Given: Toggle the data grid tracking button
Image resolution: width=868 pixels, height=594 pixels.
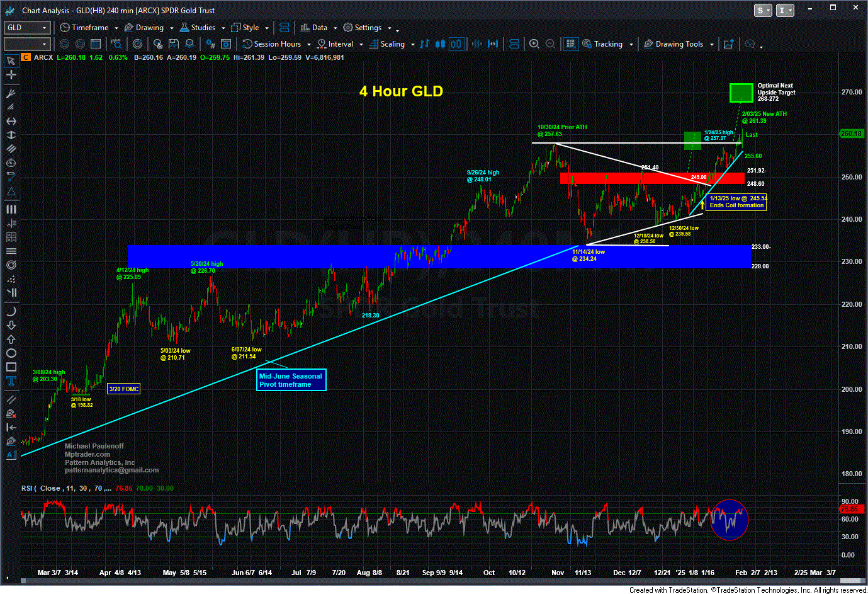Looking at the screenshot, I should (x=570, y=43).
